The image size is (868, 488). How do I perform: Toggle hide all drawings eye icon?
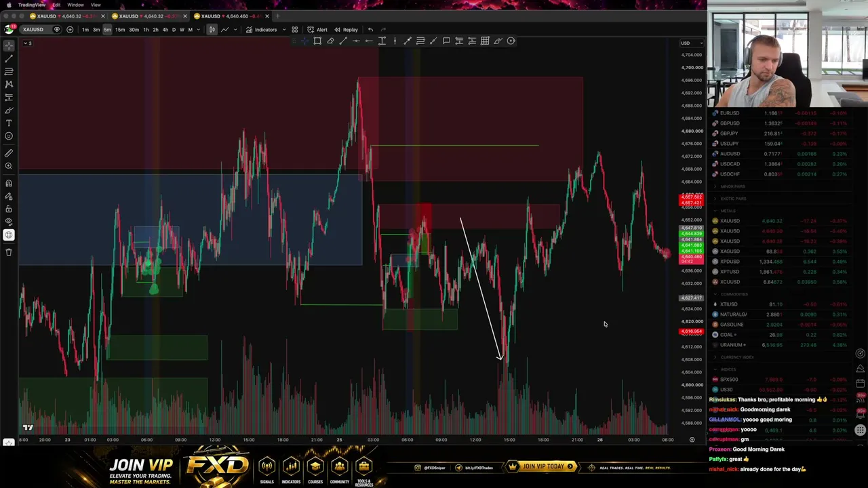click(9, 222)
